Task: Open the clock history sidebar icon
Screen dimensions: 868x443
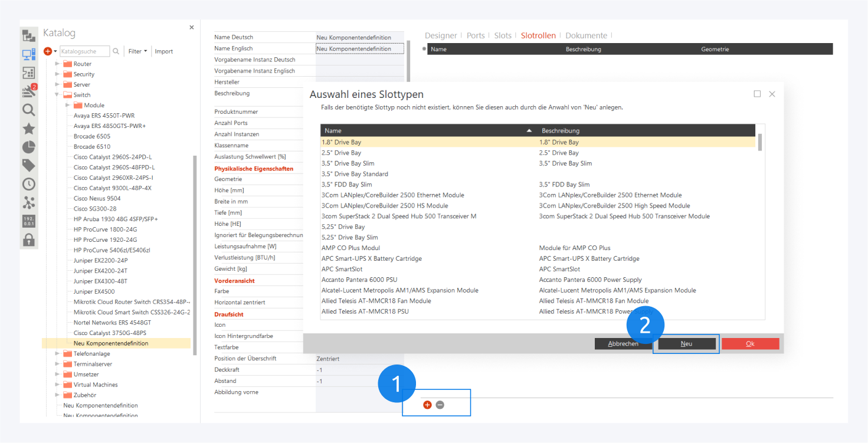Action: tap(28, 184)
